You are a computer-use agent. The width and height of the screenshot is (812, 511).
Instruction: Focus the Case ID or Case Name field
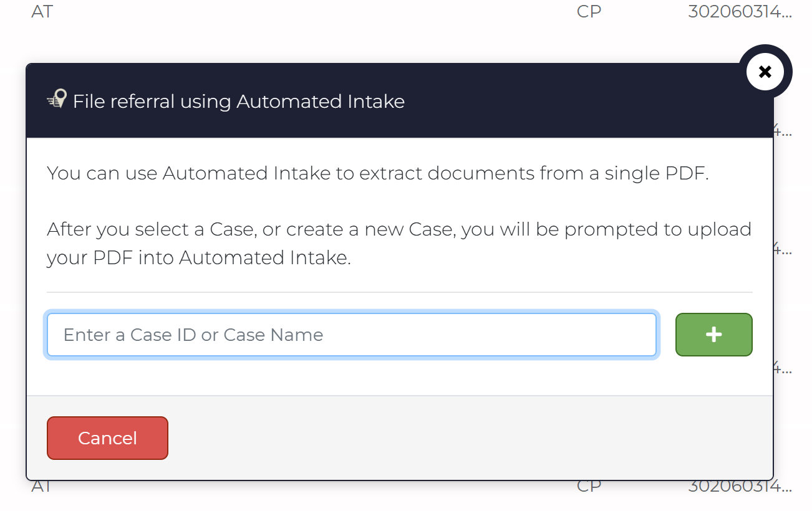(x=352, y=335)
